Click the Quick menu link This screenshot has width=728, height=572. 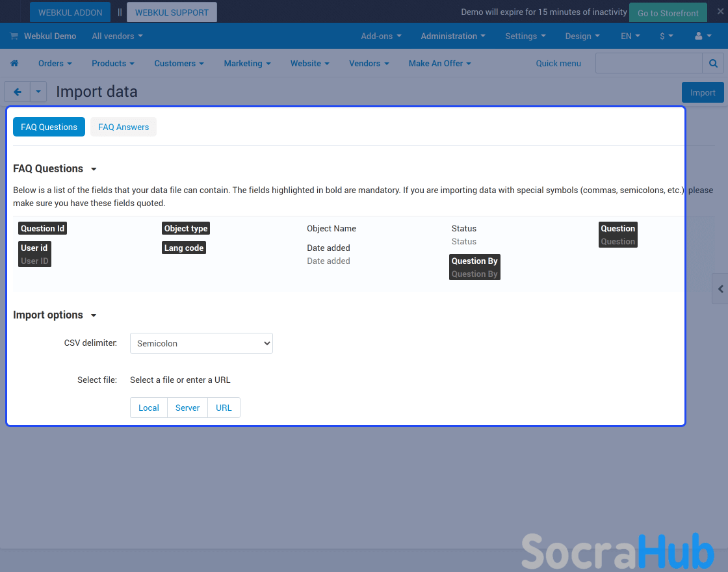coord(558,63)
